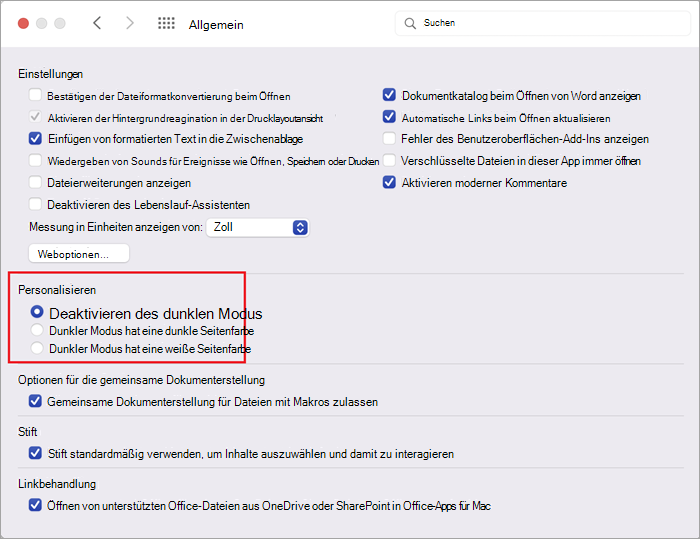Focus the Suchen search field

542,23
